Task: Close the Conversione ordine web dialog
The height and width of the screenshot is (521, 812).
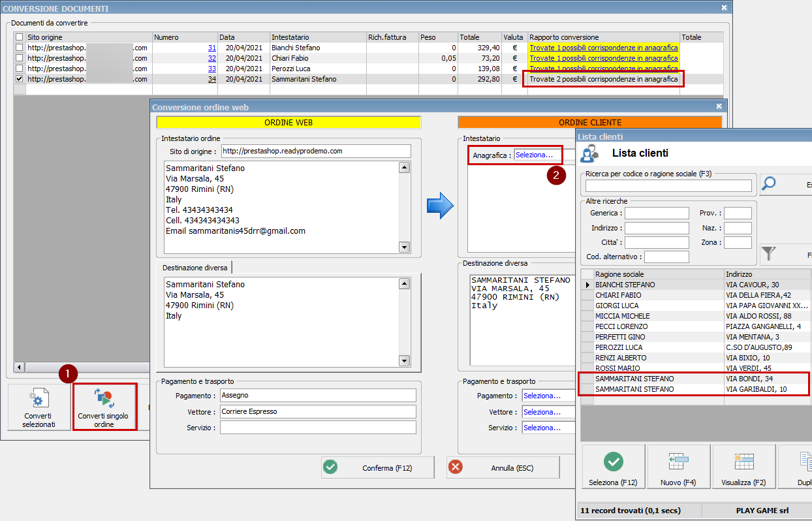Action: [x=719, y=106]
